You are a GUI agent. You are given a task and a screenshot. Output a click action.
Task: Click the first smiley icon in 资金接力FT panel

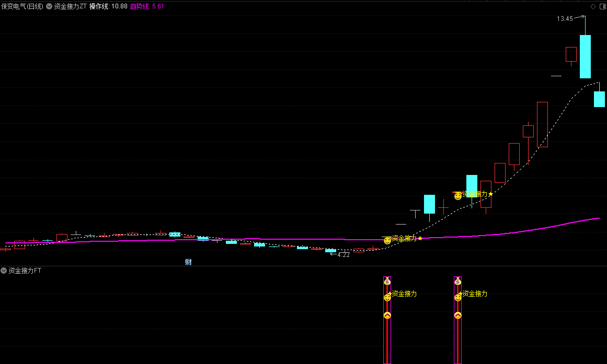tap(387, 298)
